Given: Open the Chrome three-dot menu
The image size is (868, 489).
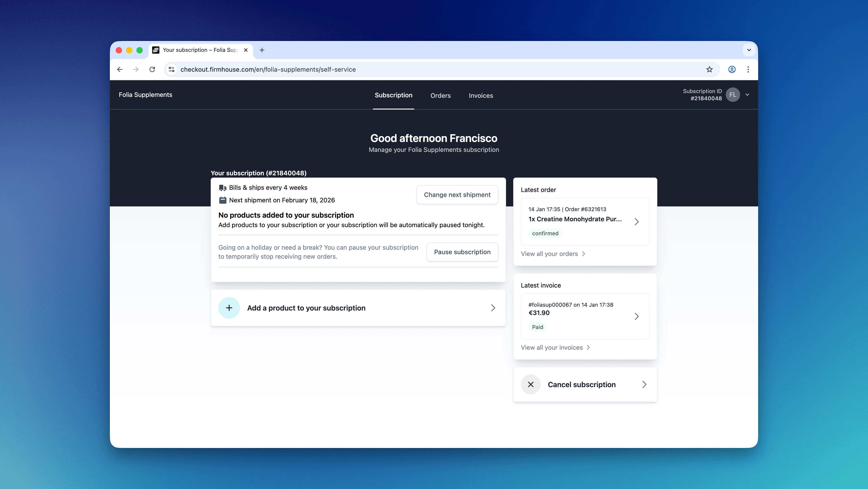Looking at the screenshot, I should coord(748,69).
